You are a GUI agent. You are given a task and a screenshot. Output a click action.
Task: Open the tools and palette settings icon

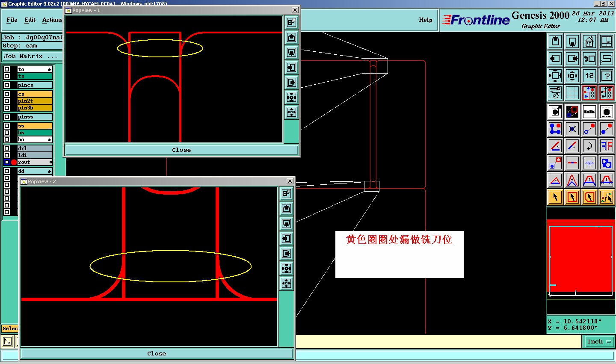555,93
